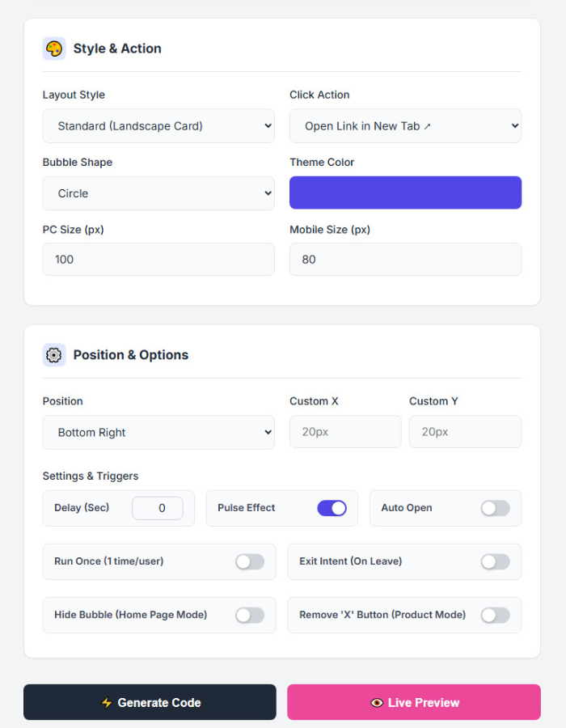Click the Generate Code button
This screenshot has width=566, height=728.
(150, 702)
